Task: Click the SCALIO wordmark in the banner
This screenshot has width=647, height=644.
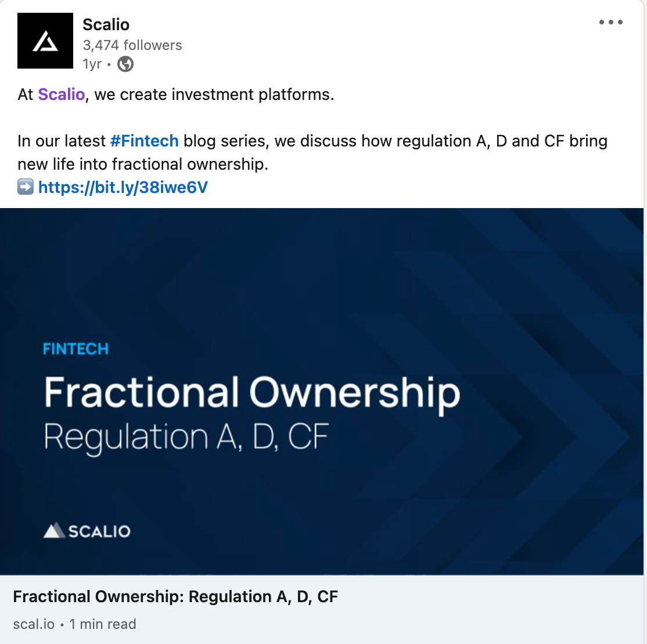Action: 99,531
